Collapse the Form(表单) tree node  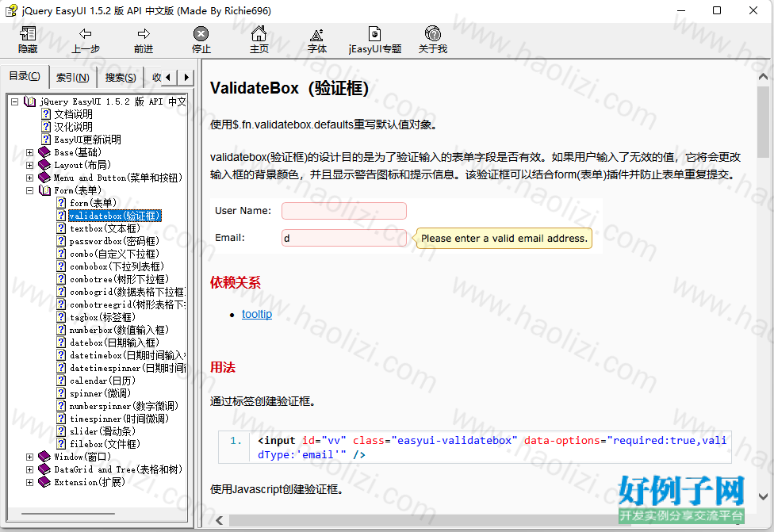29,190
